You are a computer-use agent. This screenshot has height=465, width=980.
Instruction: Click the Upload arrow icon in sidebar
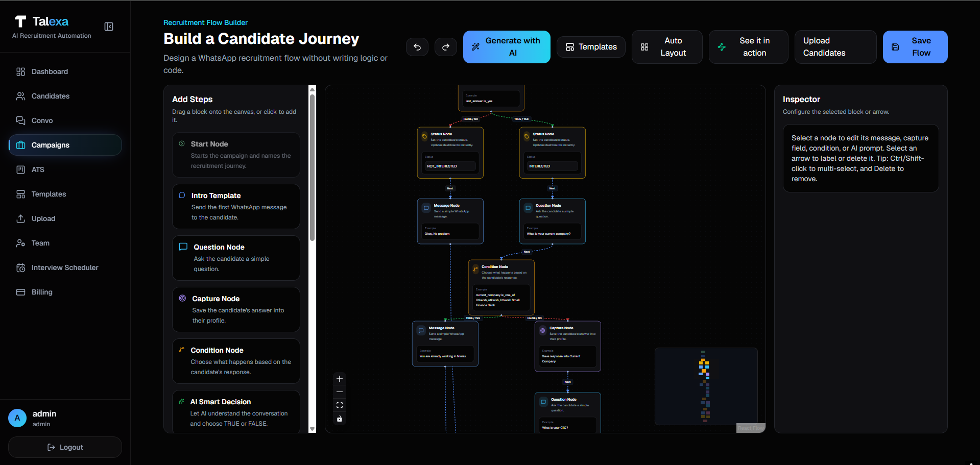tap(20, 218)
